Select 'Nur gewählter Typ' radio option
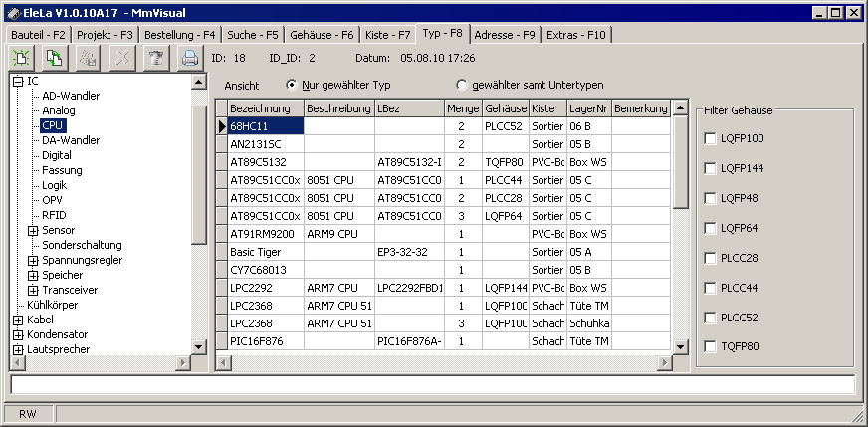The width and height of the screenshot is (868, 427). click(292, 86)
